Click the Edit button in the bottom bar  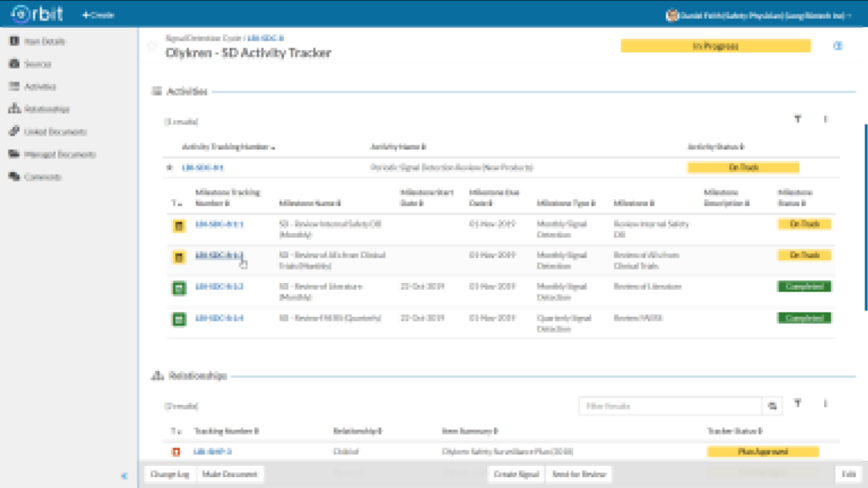(x=849, y=474)
